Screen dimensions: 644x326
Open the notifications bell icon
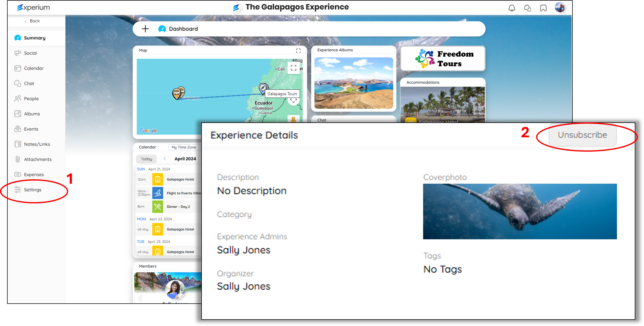tap(512, 8)
